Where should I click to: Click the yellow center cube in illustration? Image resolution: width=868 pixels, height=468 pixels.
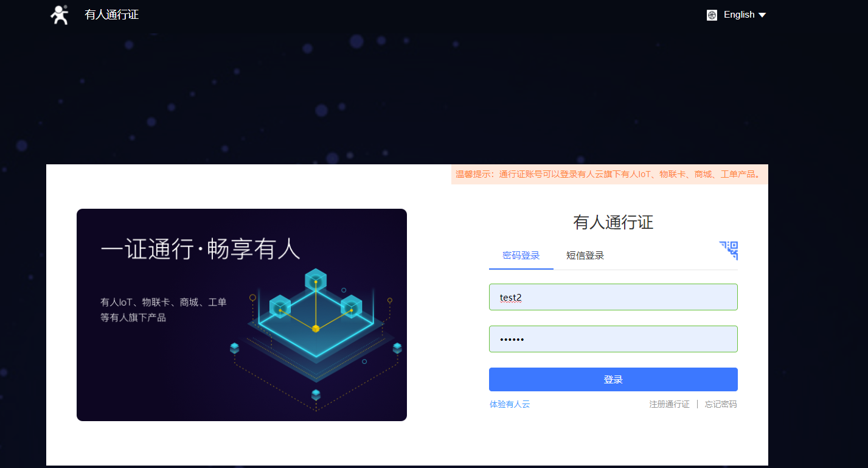click(x=316, y=329)
